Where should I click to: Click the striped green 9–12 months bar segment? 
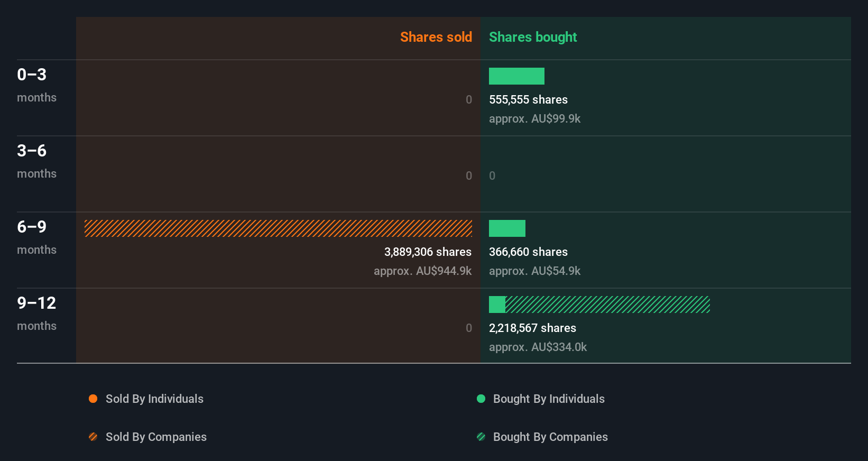[x=607, y=305]
